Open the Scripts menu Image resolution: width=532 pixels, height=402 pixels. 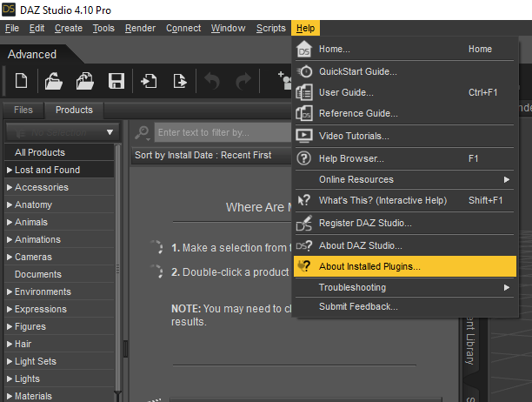(270, 28)
